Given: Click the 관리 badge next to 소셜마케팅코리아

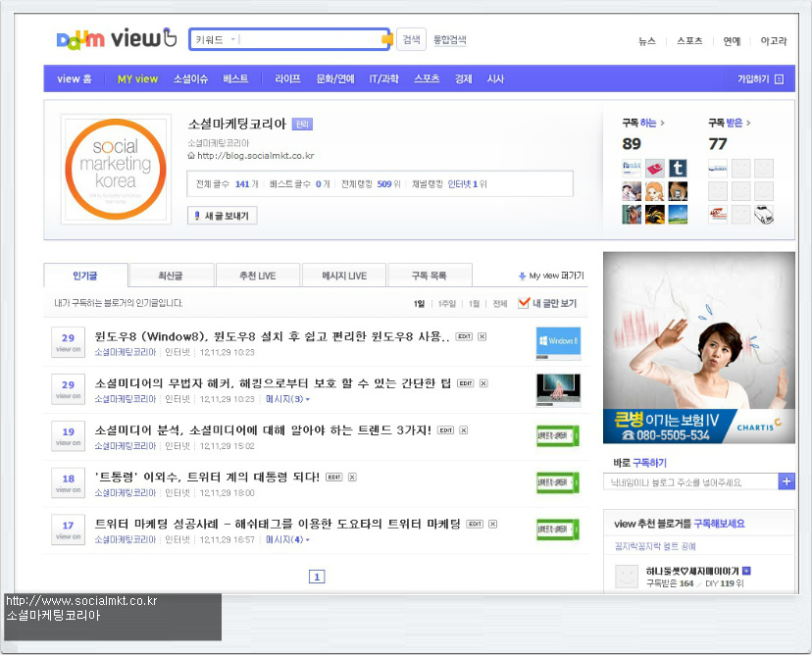Looking at the screenshot, I should point(302,125).
